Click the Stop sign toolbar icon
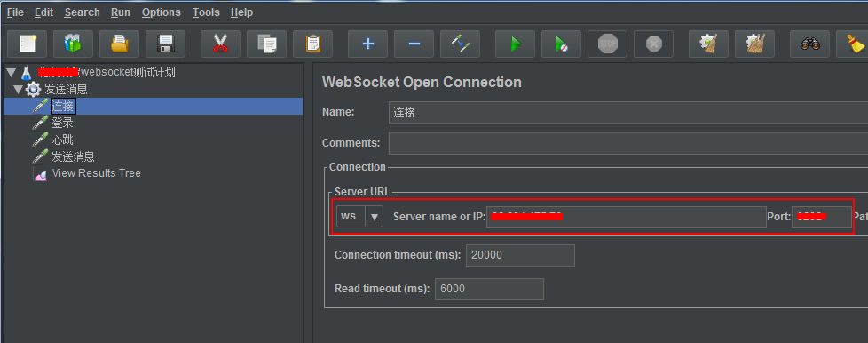Image resolution: width=868 pixels, height=343 pixels. [607, 44]
